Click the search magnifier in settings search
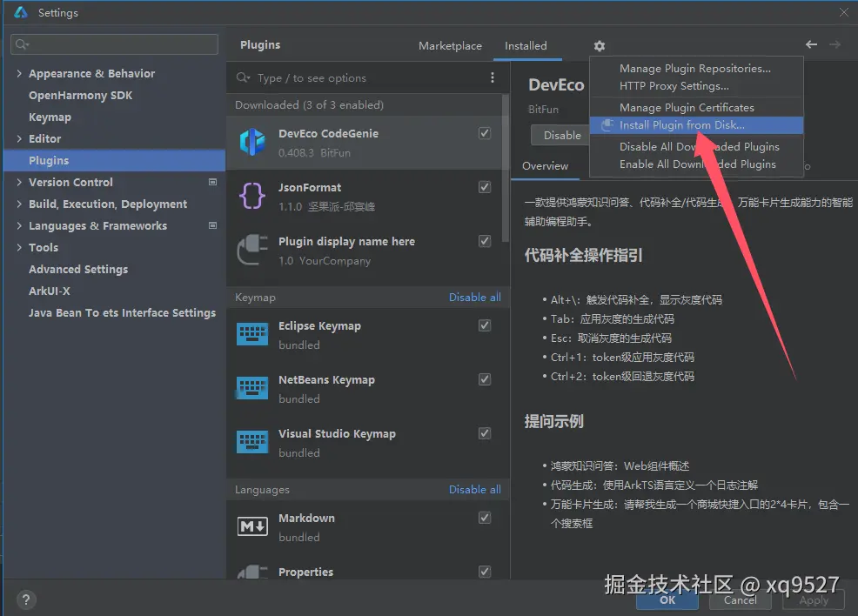 22,44
